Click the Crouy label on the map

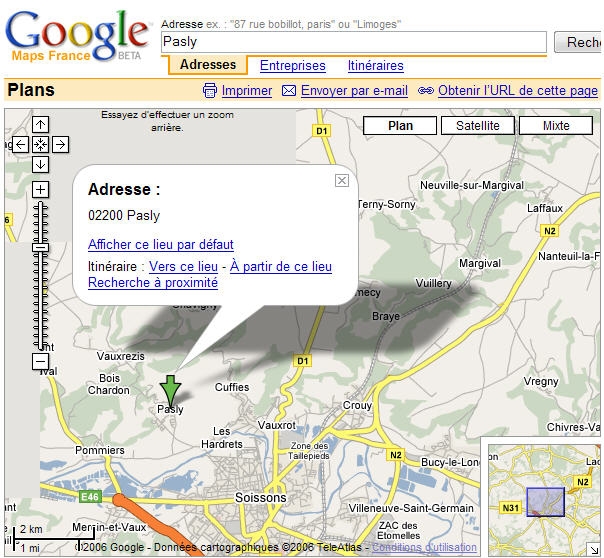357,406
